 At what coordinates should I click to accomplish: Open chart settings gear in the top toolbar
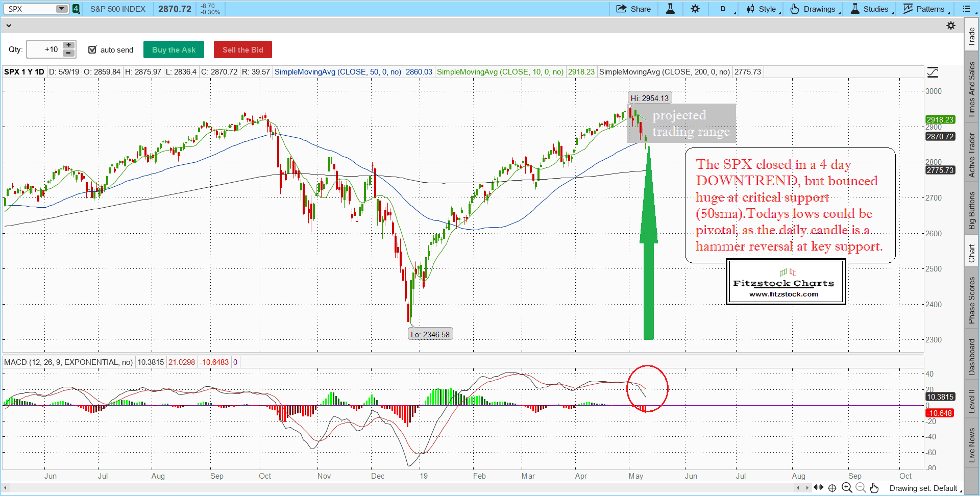coord(695,9)
